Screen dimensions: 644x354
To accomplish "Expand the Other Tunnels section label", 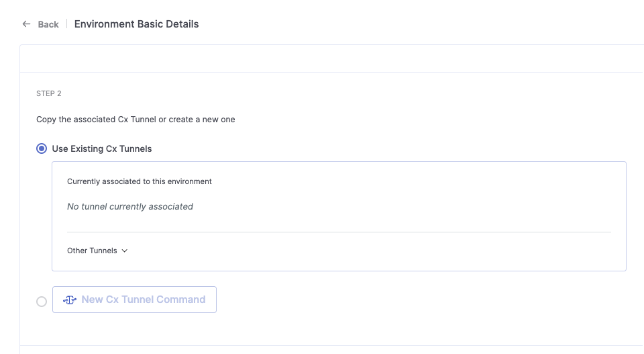I will (92, 251).
